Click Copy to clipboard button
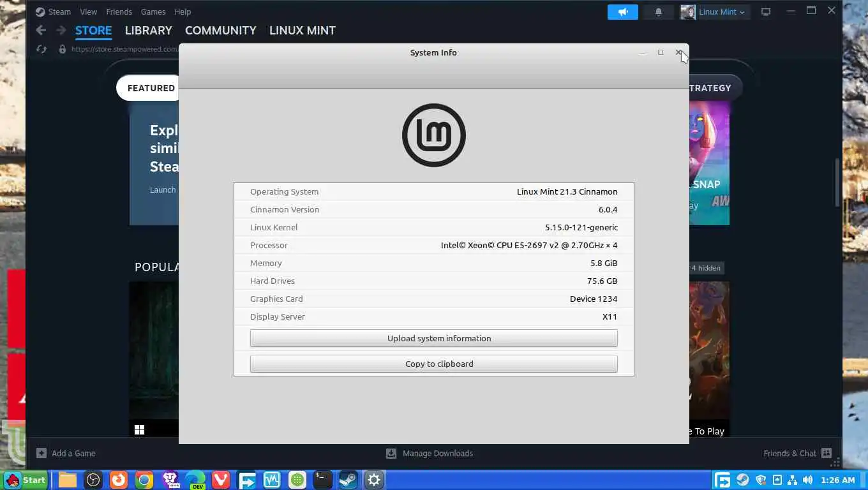 433,364
